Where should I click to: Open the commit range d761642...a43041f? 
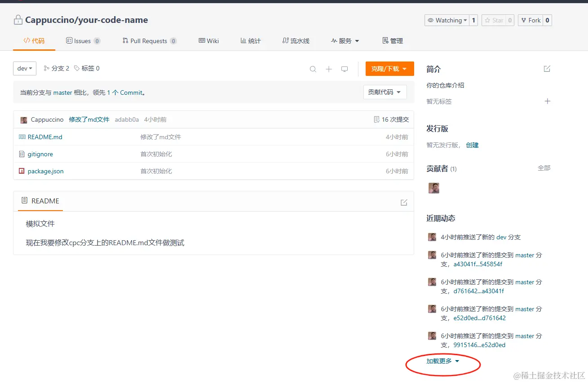pos(479,291)
